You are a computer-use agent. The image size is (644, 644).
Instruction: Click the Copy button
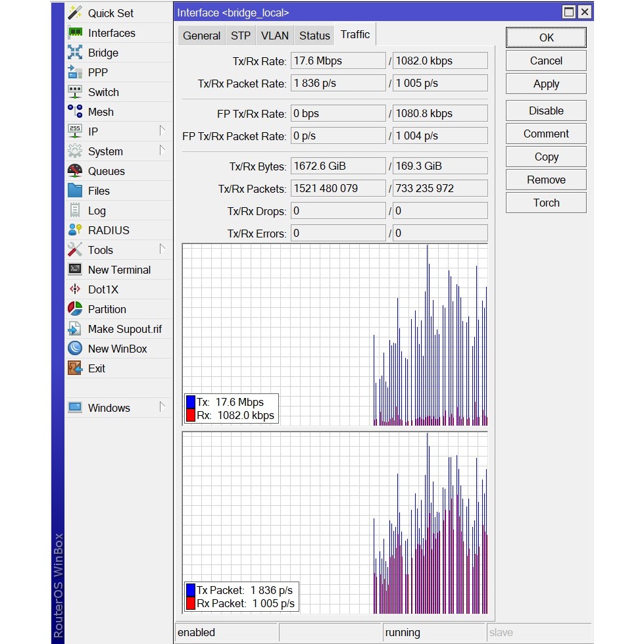(546, 157)
